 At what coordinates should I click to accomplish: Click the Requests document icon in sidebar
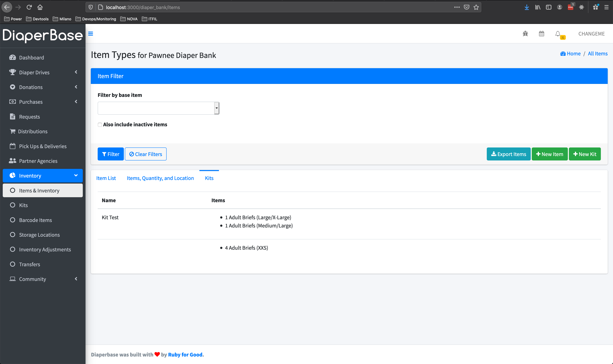click(12, 117)
